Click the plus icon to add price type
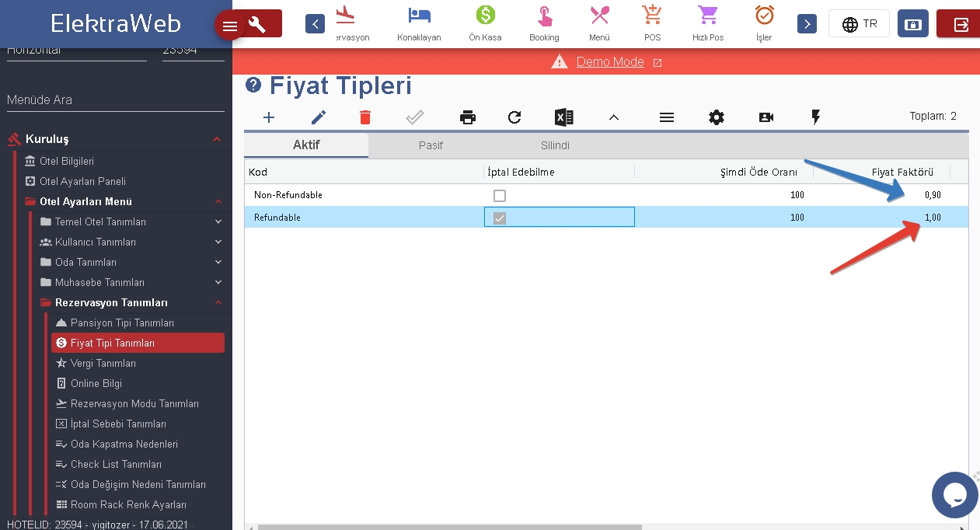The width and height of the screenshot is (980, 530). pyautogui.click(x=269, y=117)
